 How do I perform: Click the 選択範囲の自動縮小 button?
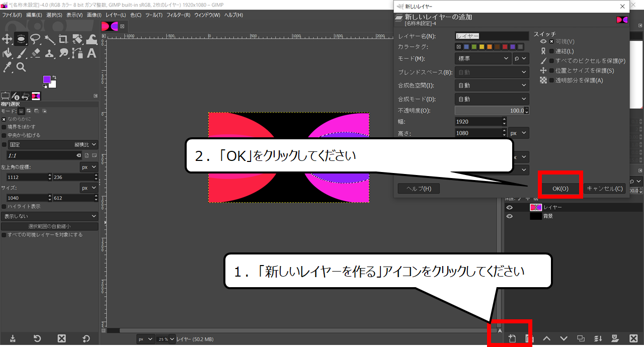tap(49, 226)
